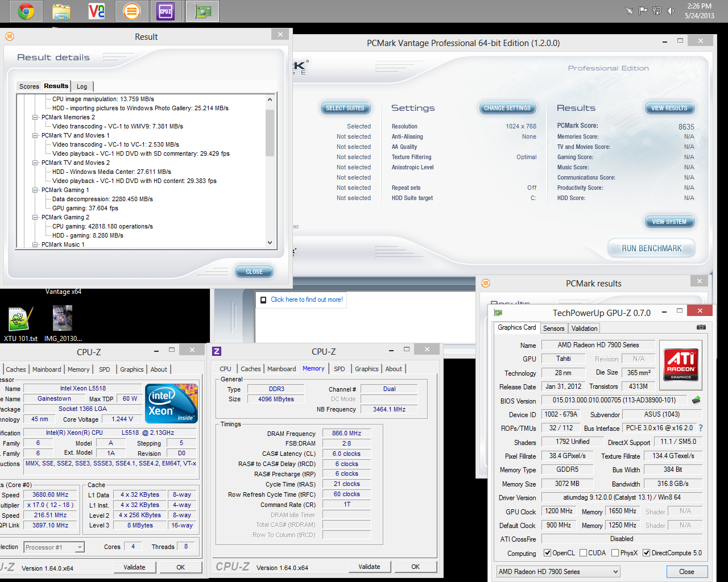Click the system clock showing 2:26 PM

click(700, 6)
